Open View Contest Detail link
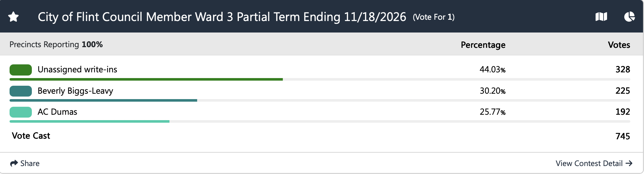Screen dimensions: 644x174 (589, 163)
